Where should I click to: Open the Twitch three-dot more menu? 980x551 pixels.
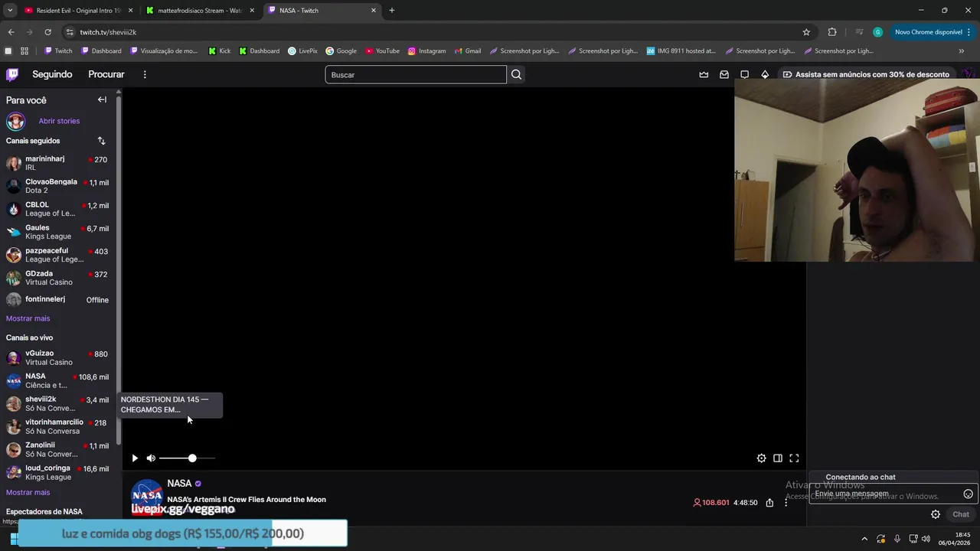145,74
